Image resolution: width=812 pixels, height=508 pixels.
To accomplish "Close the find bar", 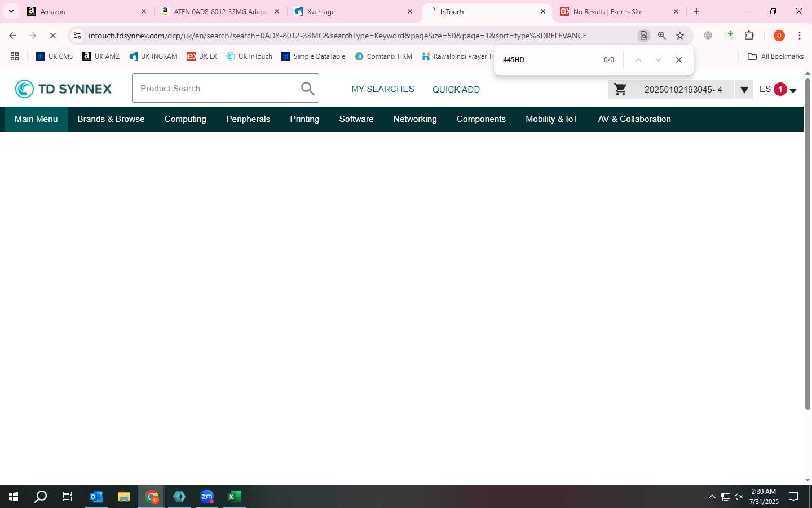I will coord(679,60).
